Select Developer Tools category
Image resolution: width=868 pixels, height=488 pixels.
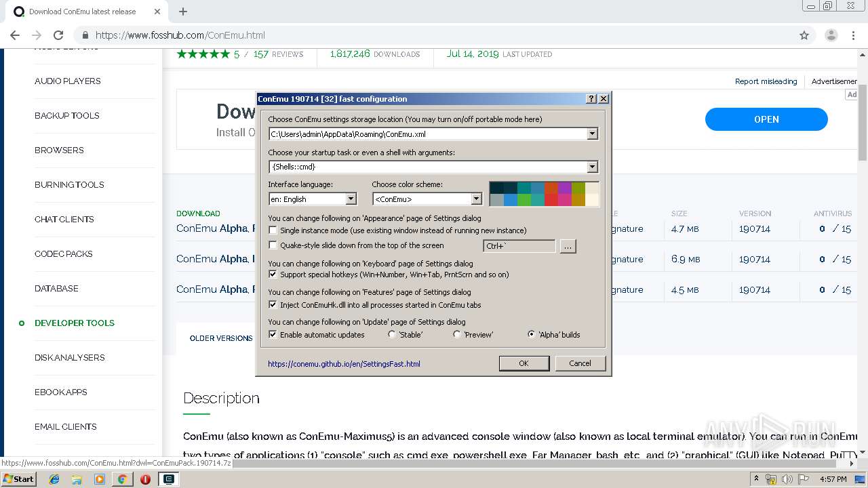(x=75, y=323)
